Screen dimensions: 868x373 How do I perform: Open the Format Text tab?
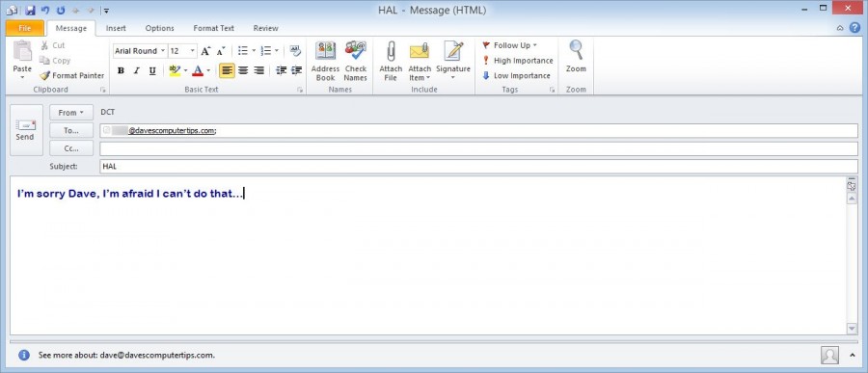[x=214, y=28]
